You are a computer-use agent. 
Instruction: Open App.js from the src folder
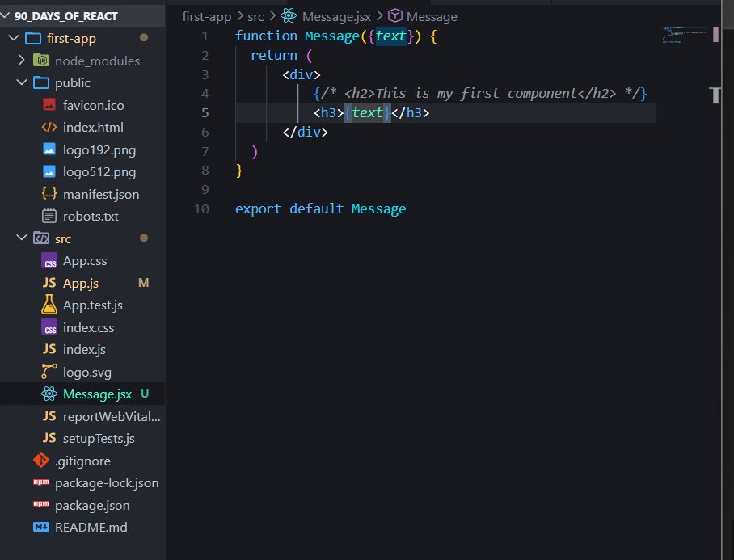[81, 283]
